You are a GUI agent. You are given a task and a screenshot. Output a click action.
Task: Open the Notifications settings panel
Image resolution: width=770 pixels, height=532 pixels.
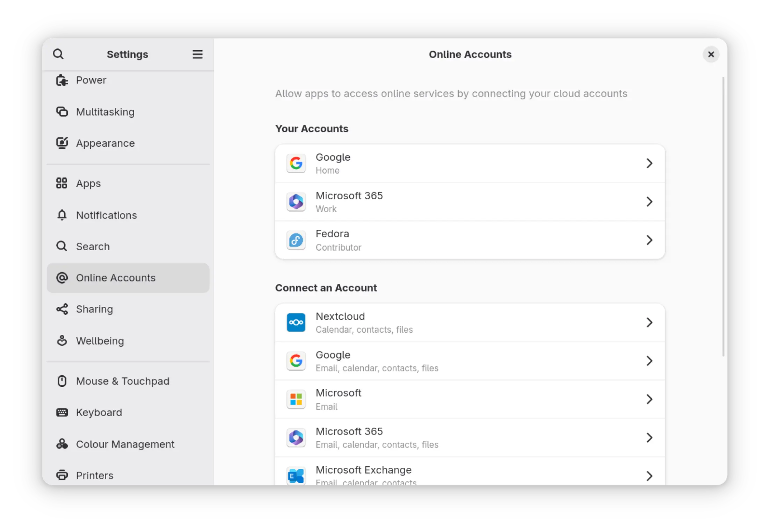click(x=106, y=215)
